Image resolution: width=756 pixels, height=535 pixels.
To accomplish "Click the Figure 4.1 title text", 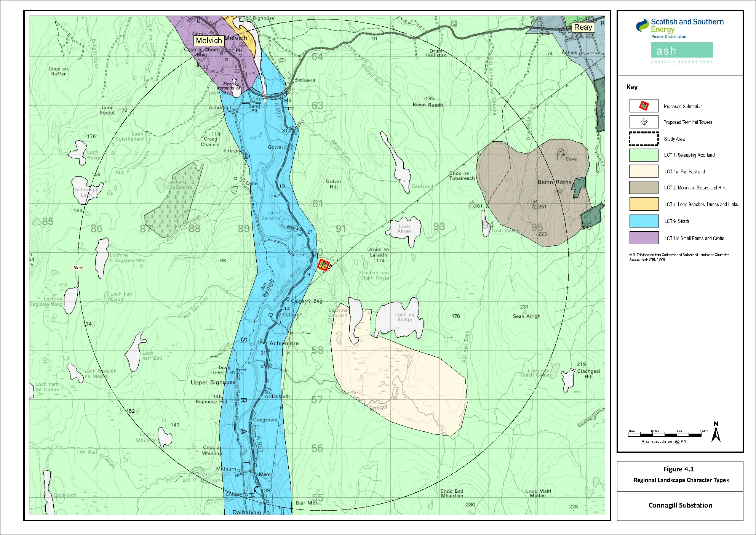I will [x=678, y=469].
